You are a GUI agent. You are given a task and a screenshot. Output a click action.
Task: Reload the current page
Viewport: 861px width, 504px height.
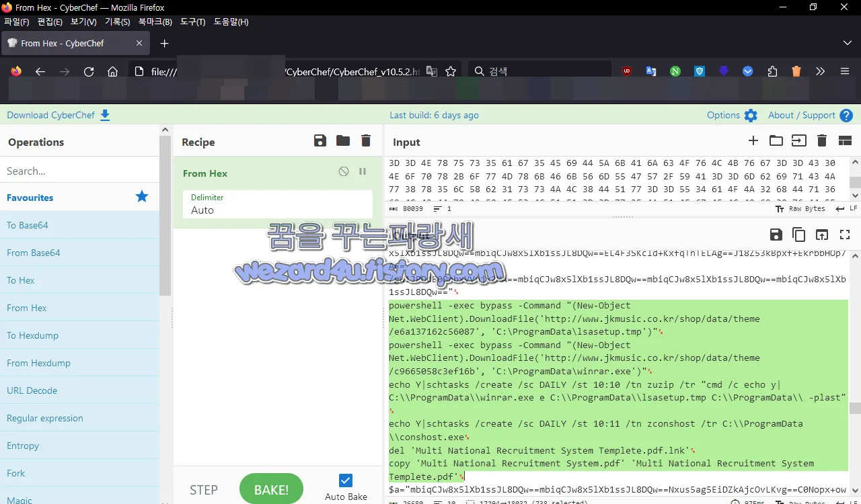89,71
